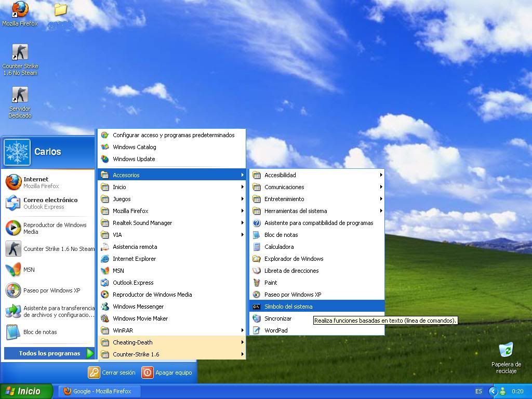The height and width of the screenshot is (399, 532).
Task: Click ES language indicator in taskbar
Action: (478, 391)
